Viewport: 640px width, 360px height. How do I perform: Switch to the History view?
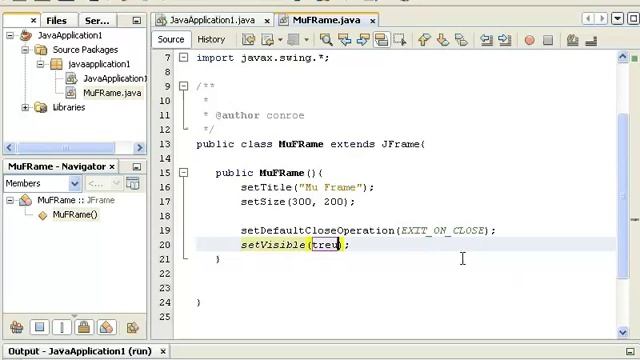211,40
